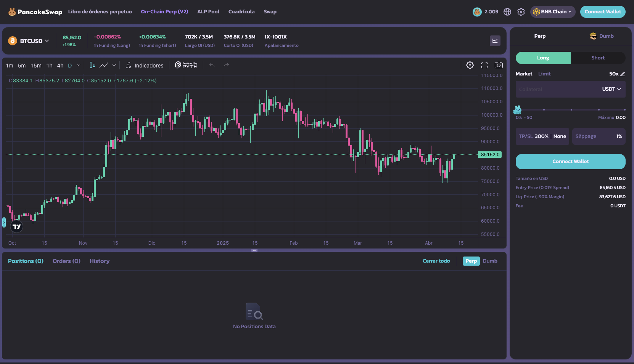Image resolution: width=634 pixels, height=364 pixels.
Task: Open the Slippage 1% setting
Action: [599, 136]
